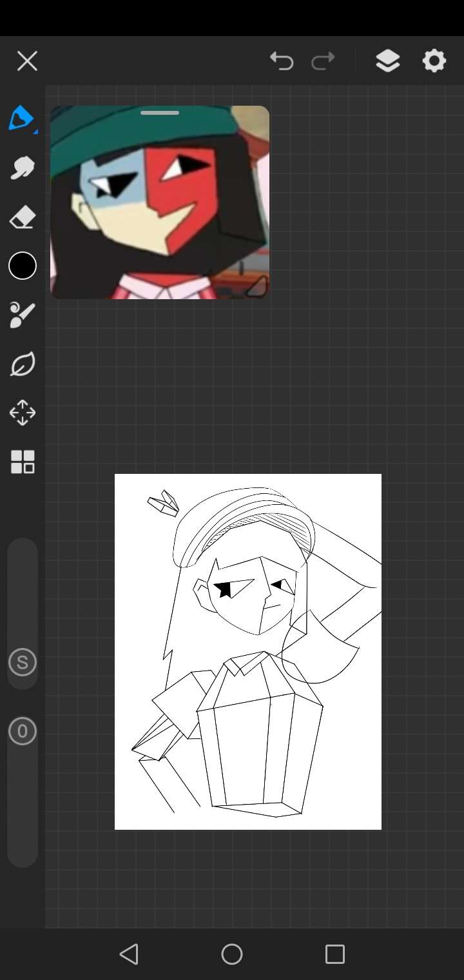Viewport: 464px width, 980px height.
Task: Select the blue pencil brush tool
Action: coord(22,119)
